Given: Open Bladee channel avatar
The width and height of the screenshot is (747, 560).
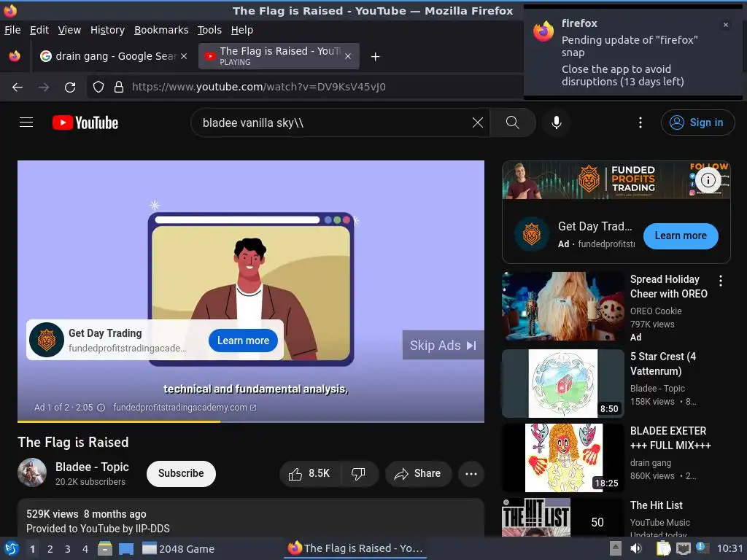Looking at the screenshot, I should coord(32,472).
